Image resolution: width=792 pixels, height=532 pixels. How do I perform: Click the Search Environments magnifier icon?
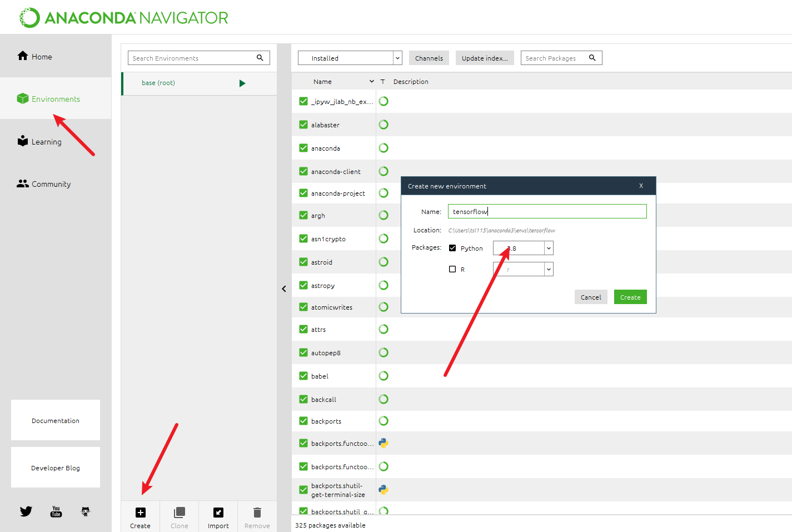tap(260, 58)
